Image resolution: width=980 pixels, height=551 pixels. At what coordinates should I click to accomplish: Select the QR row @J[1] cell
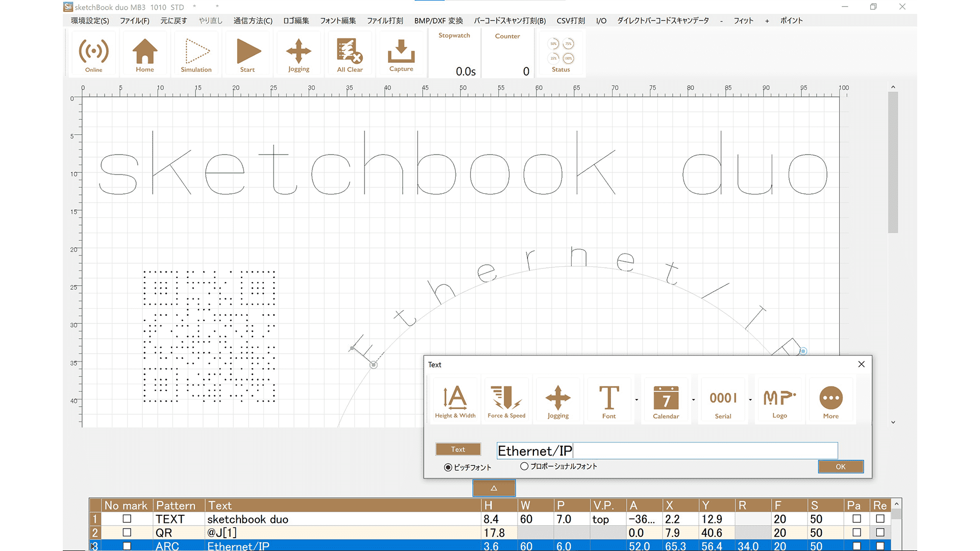[x=342, y=533]
